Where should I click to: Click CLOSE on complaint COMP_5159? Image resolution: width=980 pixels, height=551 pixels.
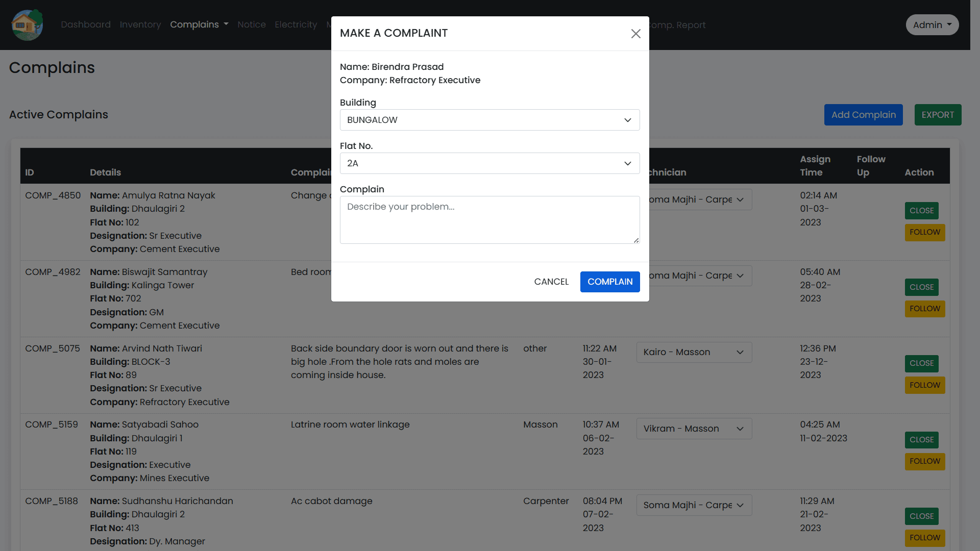[x=921, y=440]
